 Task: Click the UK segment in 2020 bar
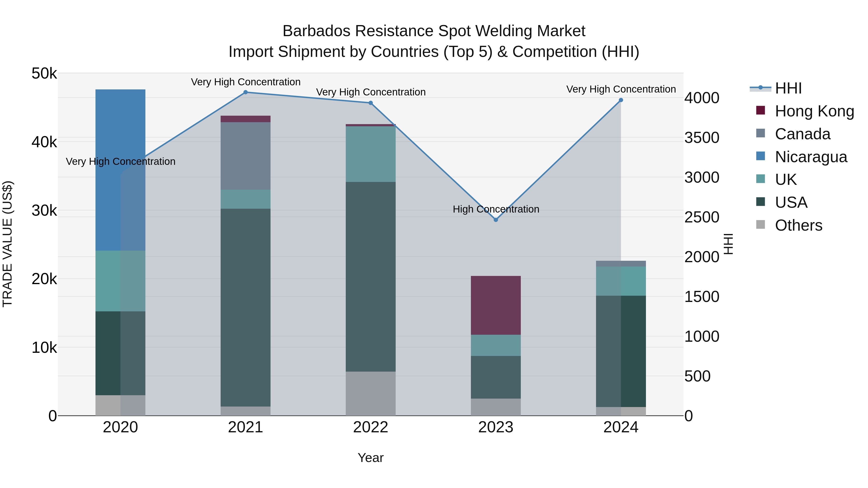pos(120,281)
